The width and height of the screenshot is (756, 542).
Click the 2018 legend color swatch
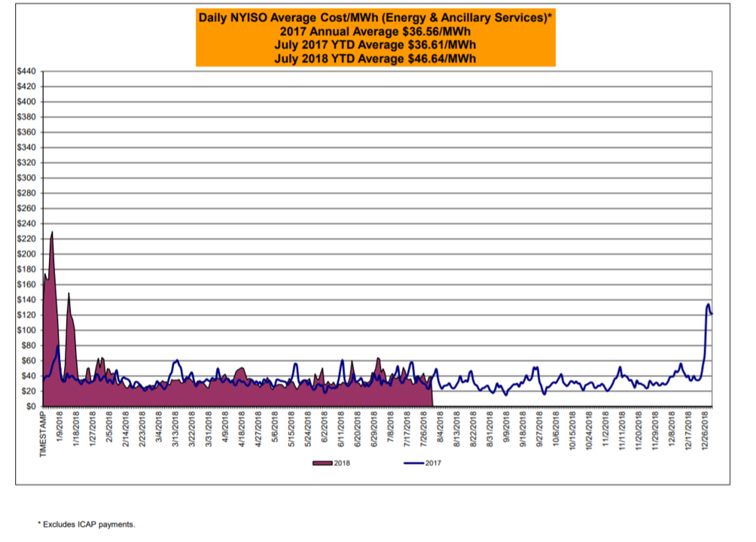click(x=322, y=464)
